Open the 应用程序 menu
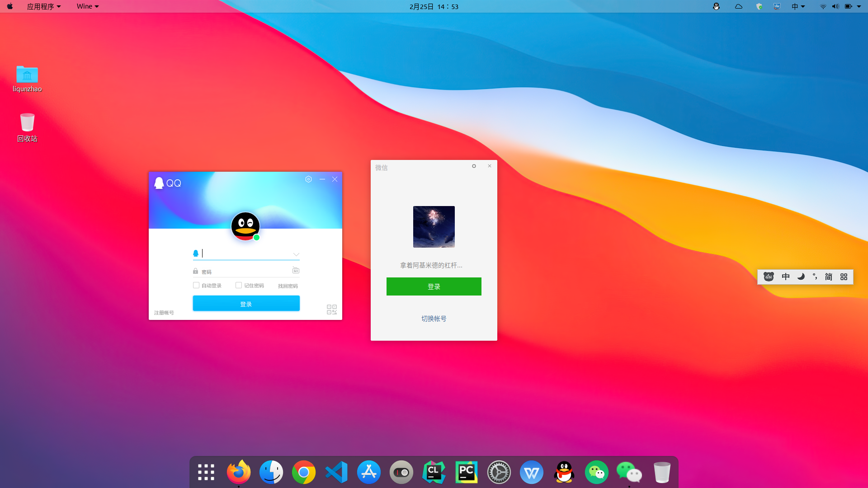 (43, 6)
